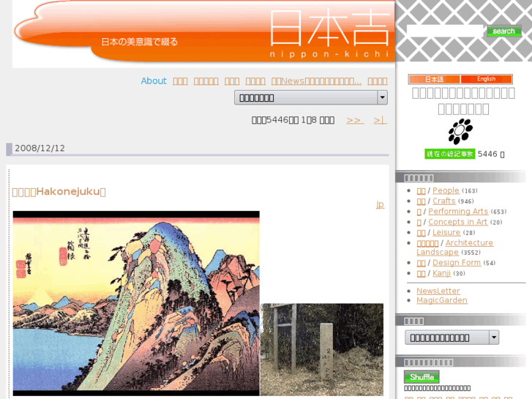Click the green search button
The image size is (532, 399).
point(504,31)
